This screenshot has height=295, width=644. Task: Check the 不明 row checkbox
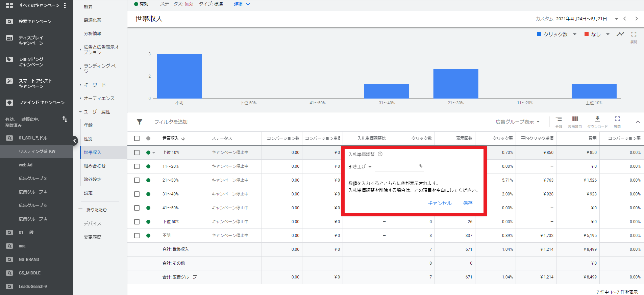point(137,236)
